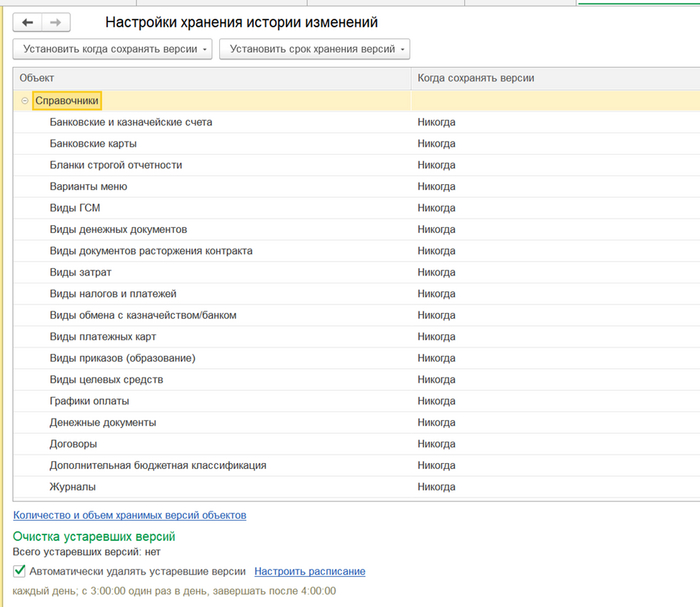Select the 'Виды приказов (образование)' row
Viewport: 700px width, 607px height.
[x=122, y=358]
